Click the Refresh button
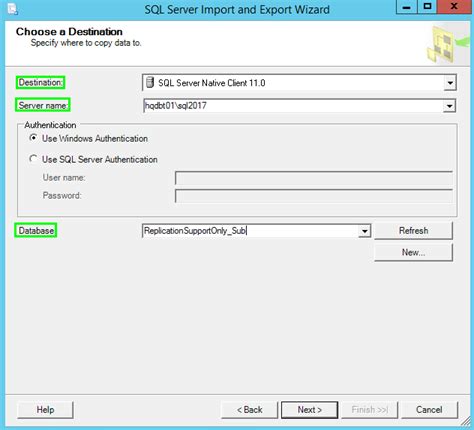The width and height of the screenshot is (474, 430). (413, 231)
